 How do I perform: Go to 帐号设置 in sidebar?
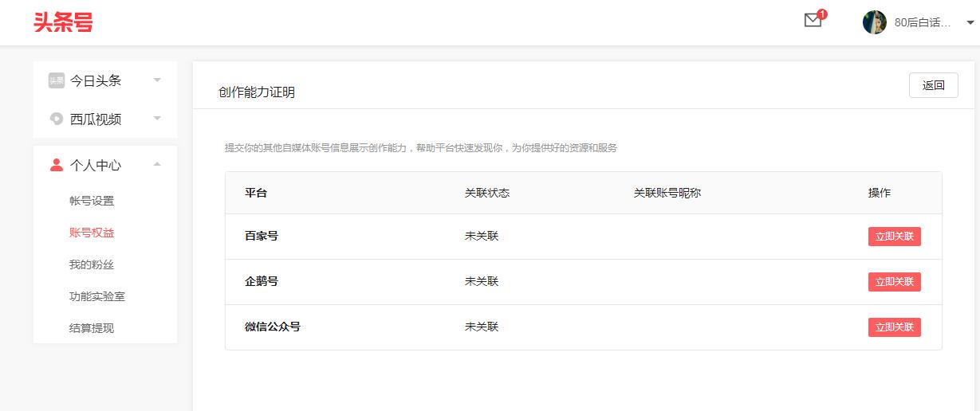click(x=92, y=201)
